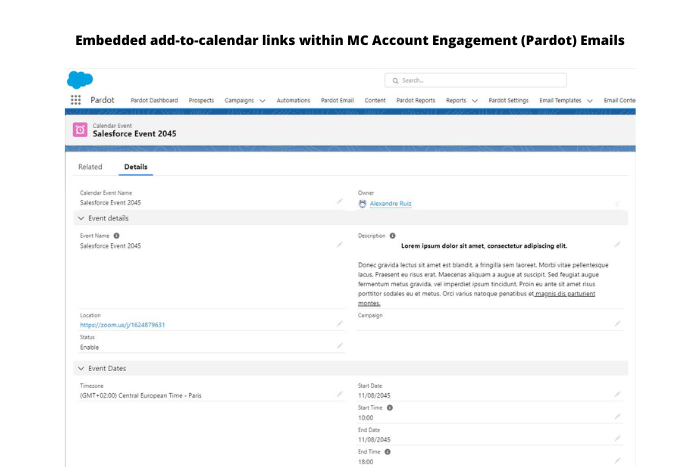Open Pardot Reports nav item
700x467 pixels.
416,100
